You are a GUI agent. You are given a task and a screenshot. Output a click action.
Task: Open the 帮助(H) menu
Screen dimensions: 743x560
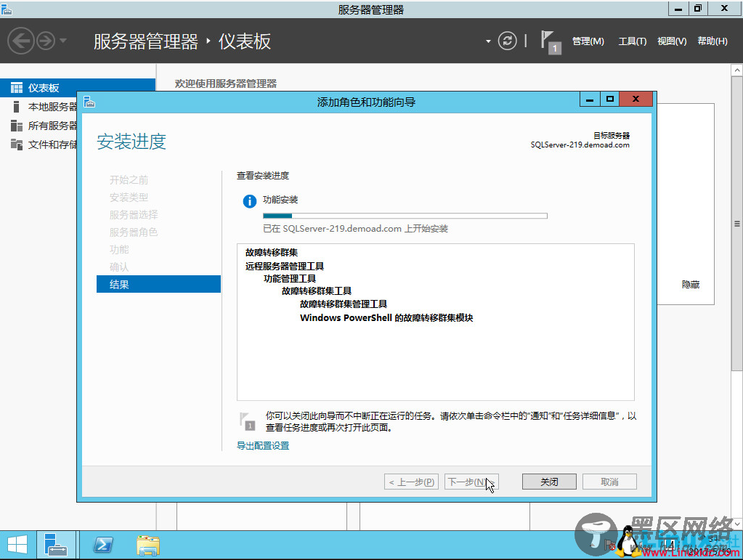pos(712,41)
